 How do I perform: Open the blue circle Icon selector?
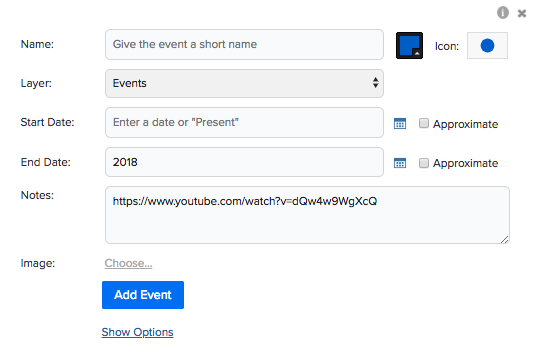tap(487, 46)
